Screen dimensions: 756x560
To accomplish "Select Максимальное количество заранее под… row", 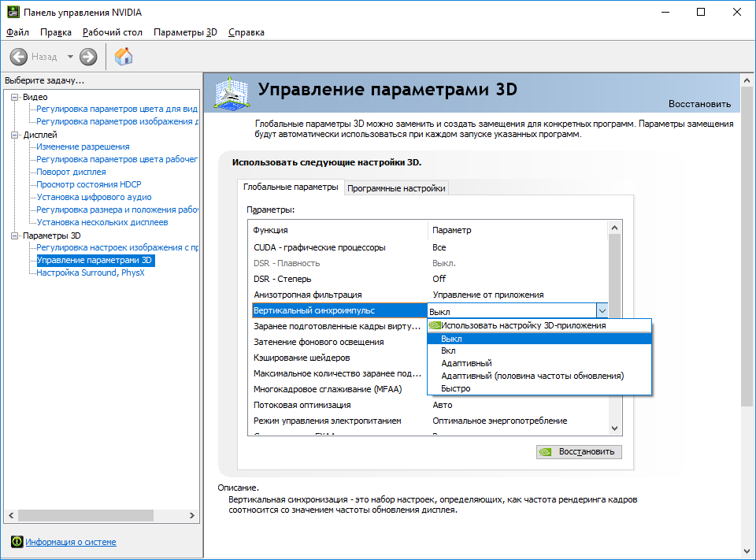I will coord(339,373).
